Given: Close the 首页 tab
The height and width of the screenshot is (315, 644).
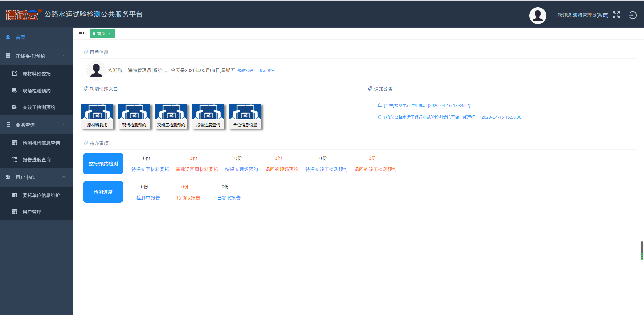Looking at the screenshot, I should 109,34.
